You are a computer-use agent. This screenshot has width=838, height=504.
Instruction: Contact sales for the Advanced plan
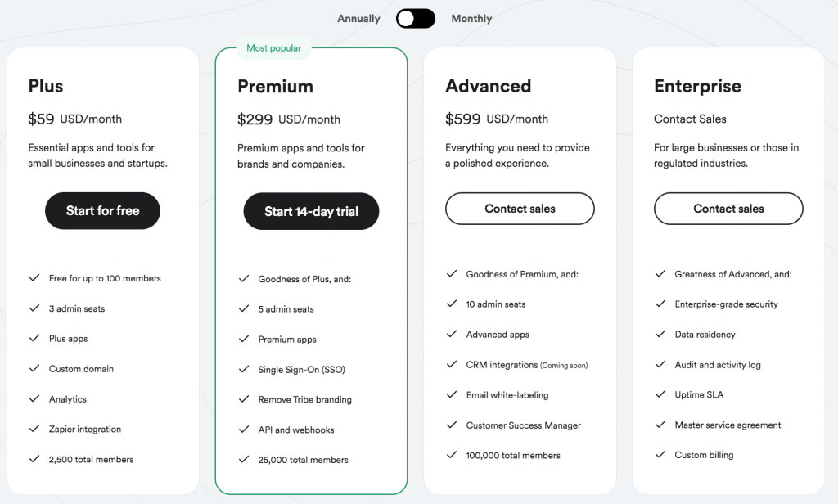[520, 209]
